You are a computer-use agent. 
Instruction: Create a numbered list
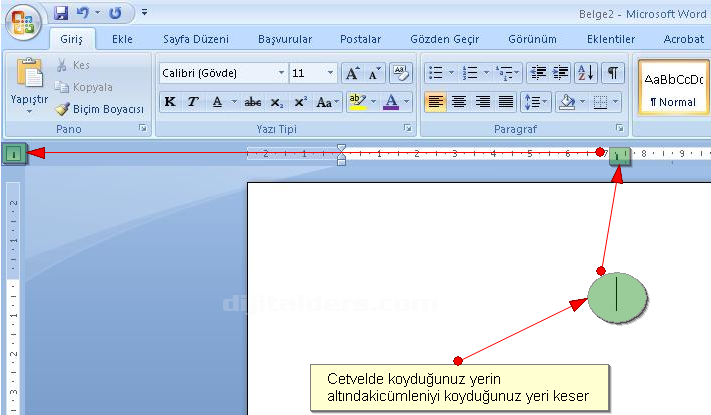470,73
